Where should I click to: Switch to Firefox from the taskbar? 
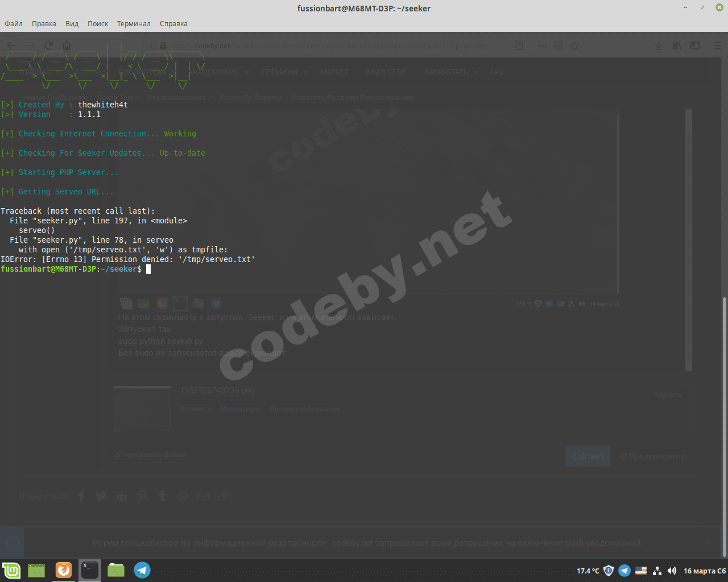click(63, 570)
